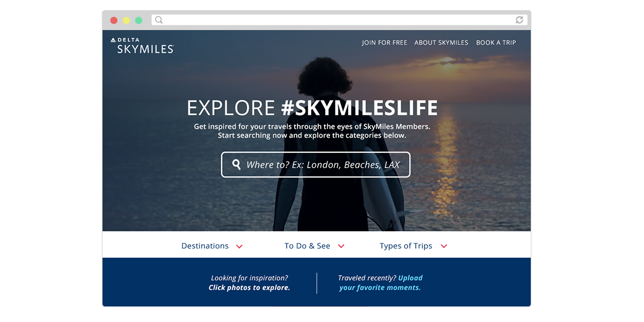Open the Join For Free menu link
This screenshot has width=644, height=322.
click(384, 42)
